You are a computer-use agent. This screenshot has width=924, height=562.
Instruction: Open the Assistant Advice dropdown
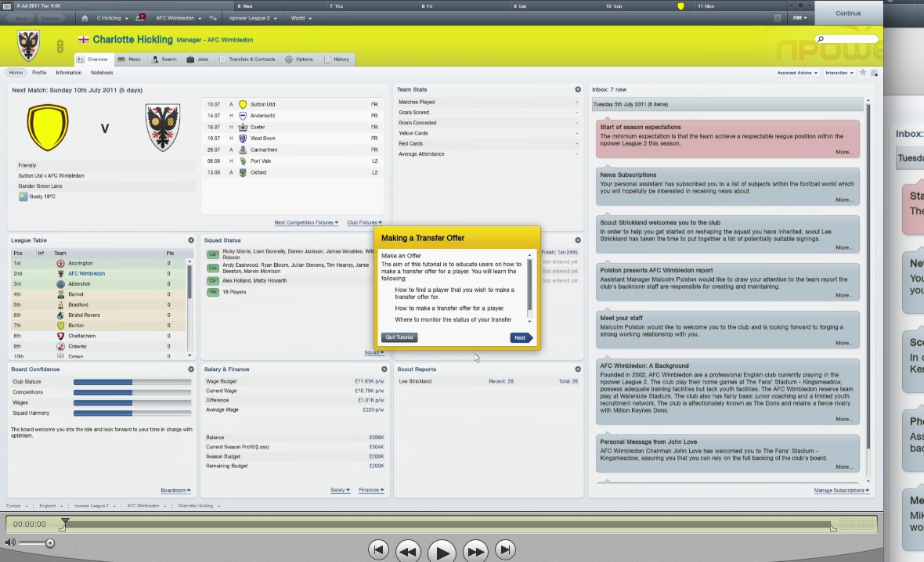coord(797,73)
